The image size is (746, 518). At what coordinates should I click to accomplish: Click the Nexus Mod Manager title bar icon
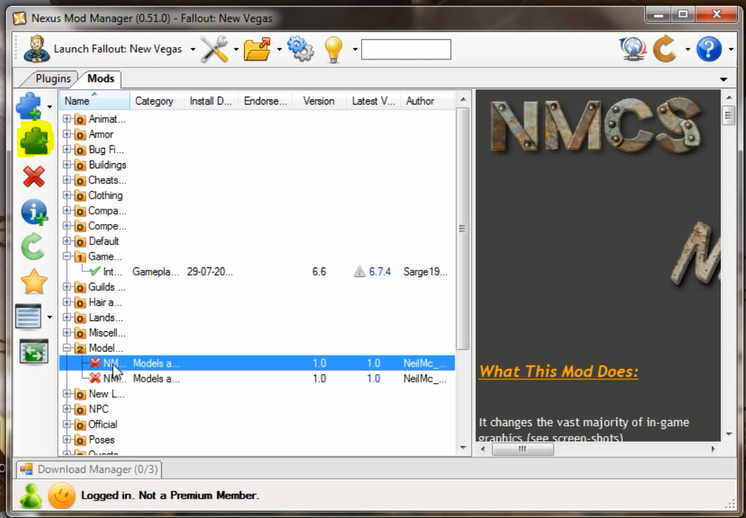(20, 18)
